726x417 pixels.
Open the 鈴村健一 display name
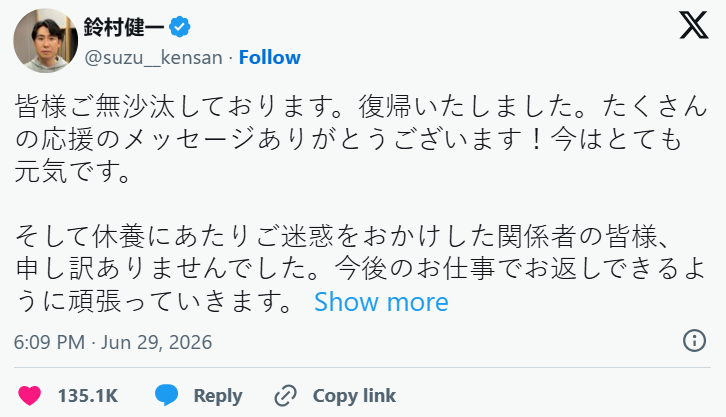(x=124, y=27)
